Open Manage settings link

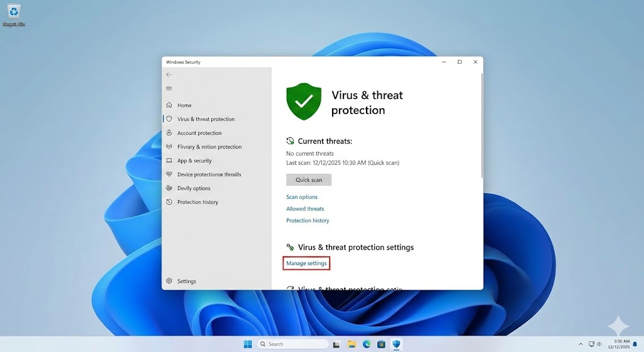pyautogui.click(x=306, y=263)
